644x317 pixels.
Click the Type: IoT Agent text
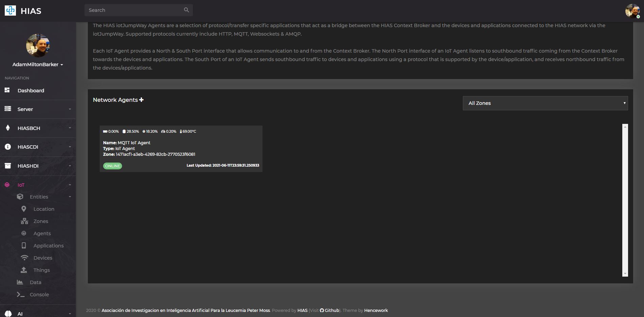(119, 148)
